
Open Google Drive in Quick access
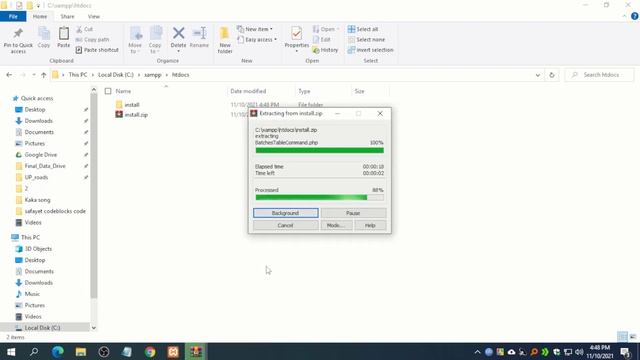(40, 155)
